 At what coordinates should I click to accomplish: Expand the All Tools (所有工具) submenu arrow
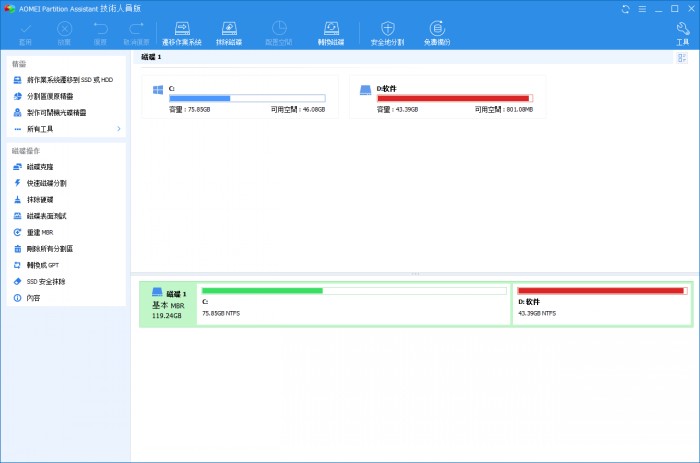coord(119,129)
